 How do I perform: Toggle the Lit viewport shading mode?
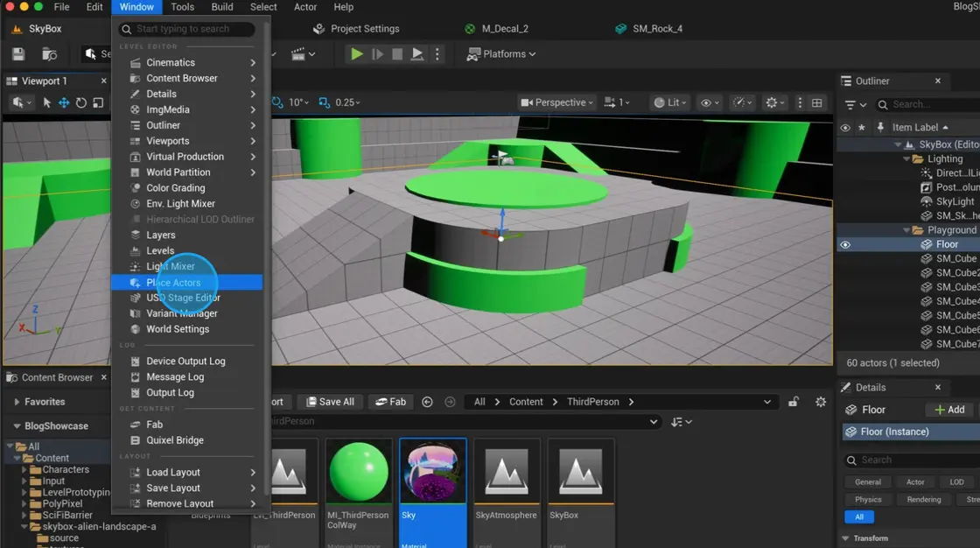[x=668, y=102]
